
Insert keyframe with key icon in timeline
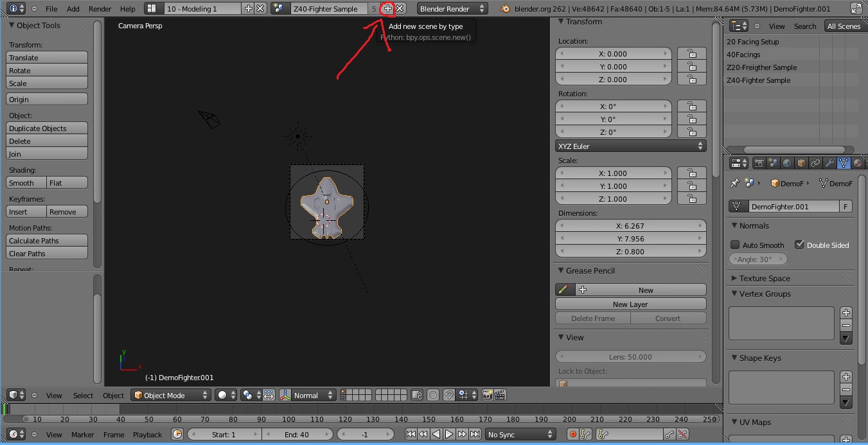pyautogui.click(x=669, y=435)
